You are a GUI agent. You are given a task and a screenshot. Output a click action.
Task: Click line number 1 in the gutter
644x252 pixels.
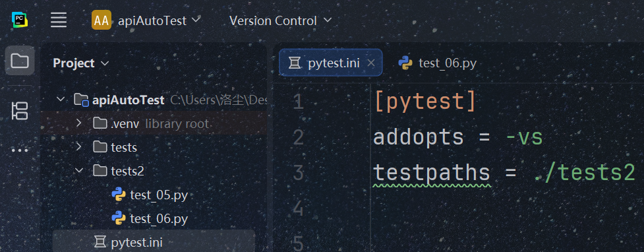tap(299, 102)
